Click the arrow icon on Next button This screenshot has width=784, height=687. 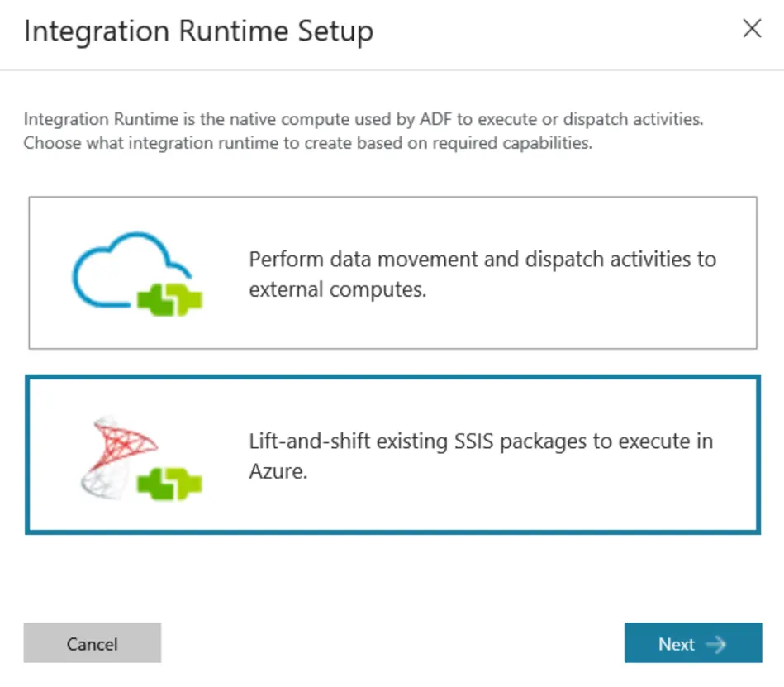[x=716, y=645]
